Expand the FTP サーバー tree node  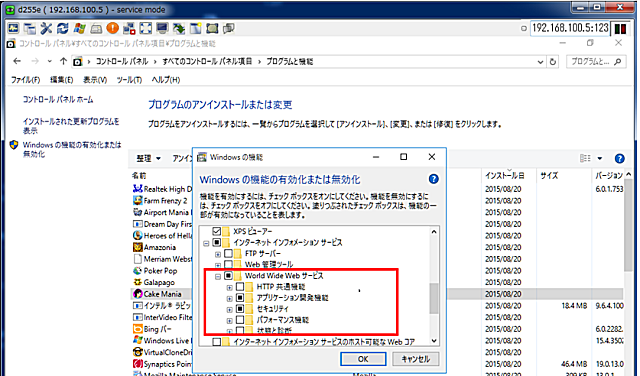pos(218,254)
